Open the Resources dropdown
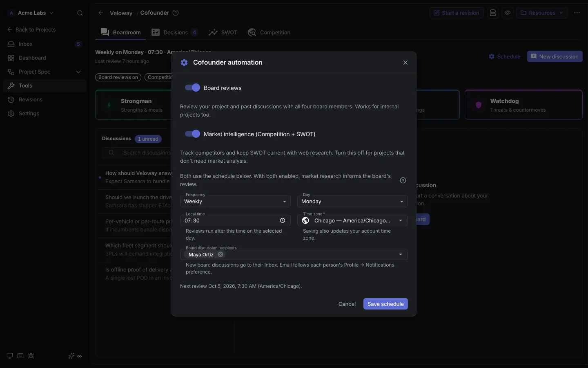Viewport: 588px width, 368px height. click(x=542, y=13)
